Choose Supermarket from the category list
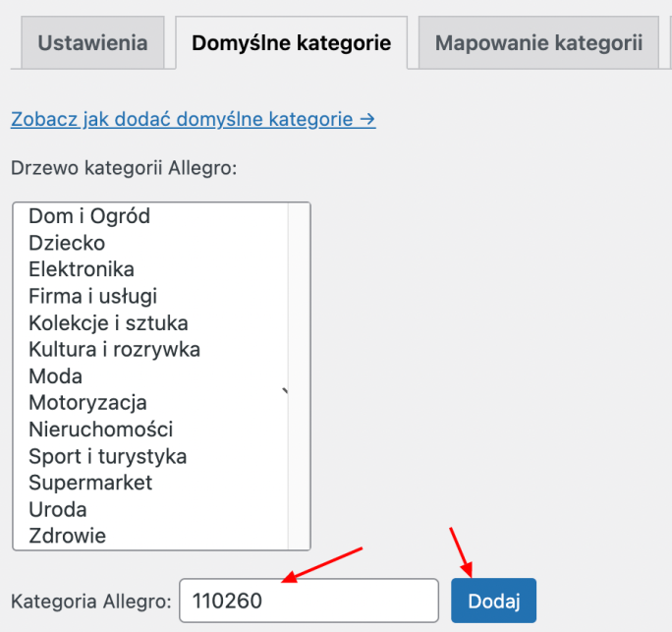Viewport: 672px width, 632px height. [x=151, y=483]
